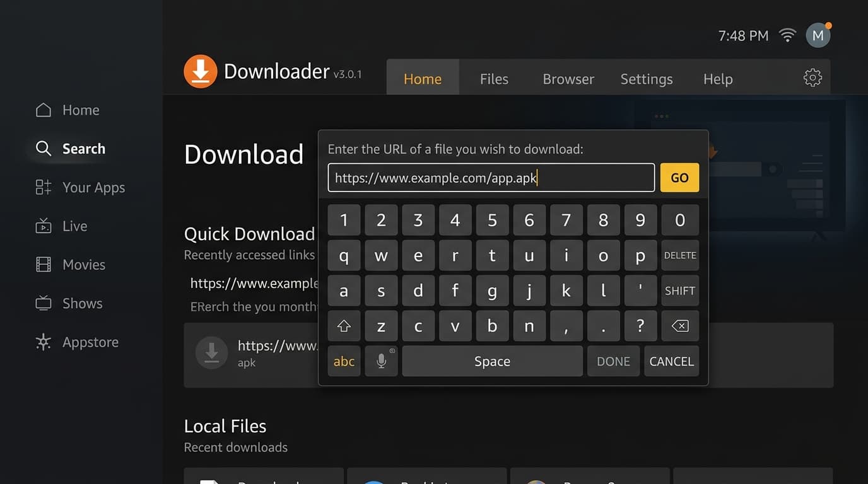Tap the letter q key
This screenshot has height=484, width=868.
tap(344, 255)
